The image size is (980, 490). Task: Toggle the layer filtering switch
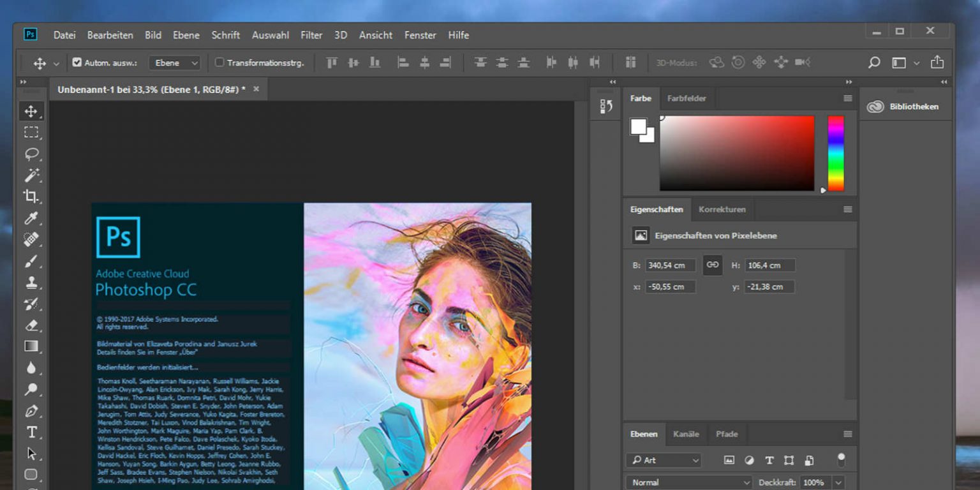click(x=841, y=459)
